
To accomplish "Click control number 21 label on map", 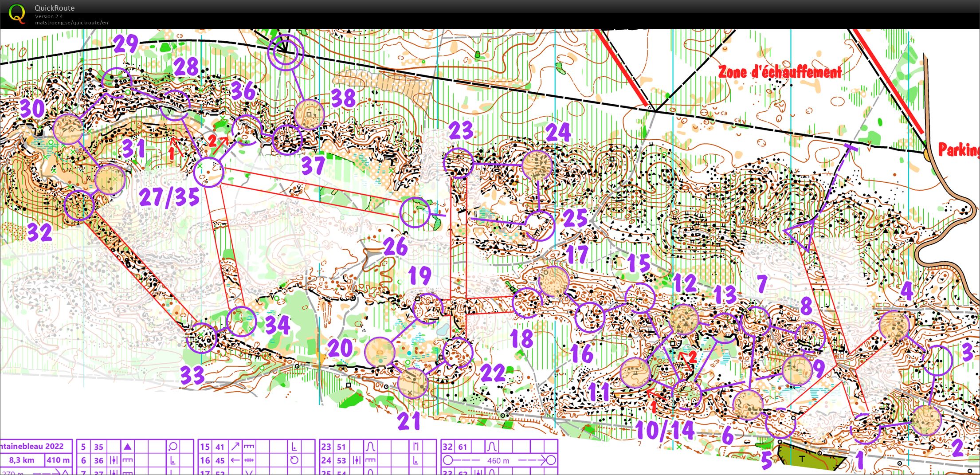I will [409, 421].
